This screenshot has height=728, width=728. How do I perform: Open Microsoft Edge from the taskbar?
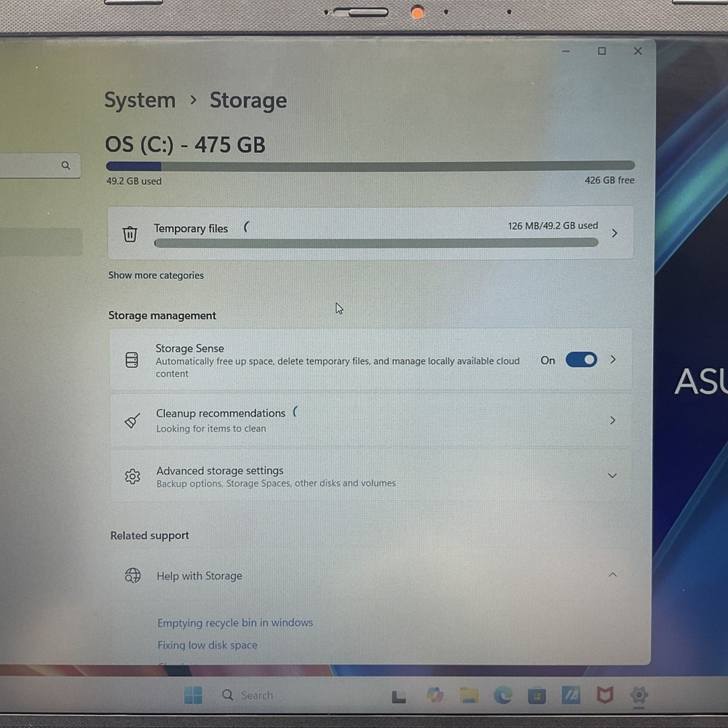[503, 695]
